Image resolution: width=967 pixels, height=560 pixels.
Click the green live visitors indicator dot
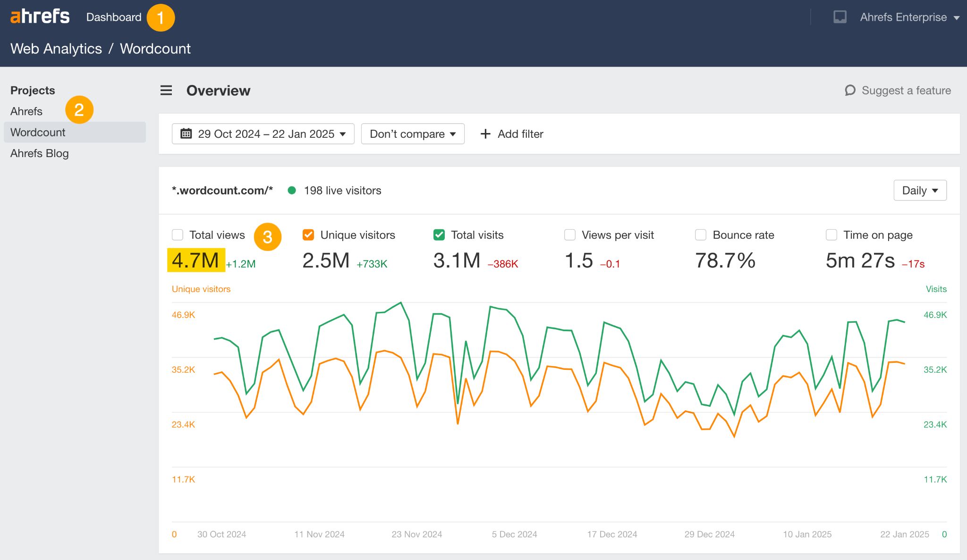click(292, 190)
